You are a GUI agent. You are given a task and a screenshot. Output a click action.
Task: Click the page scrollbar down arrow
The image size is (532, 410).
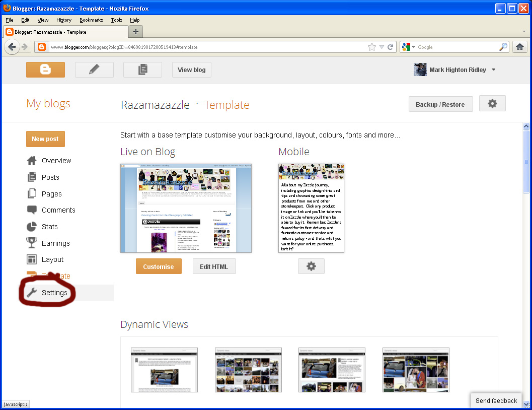[526, 404]
